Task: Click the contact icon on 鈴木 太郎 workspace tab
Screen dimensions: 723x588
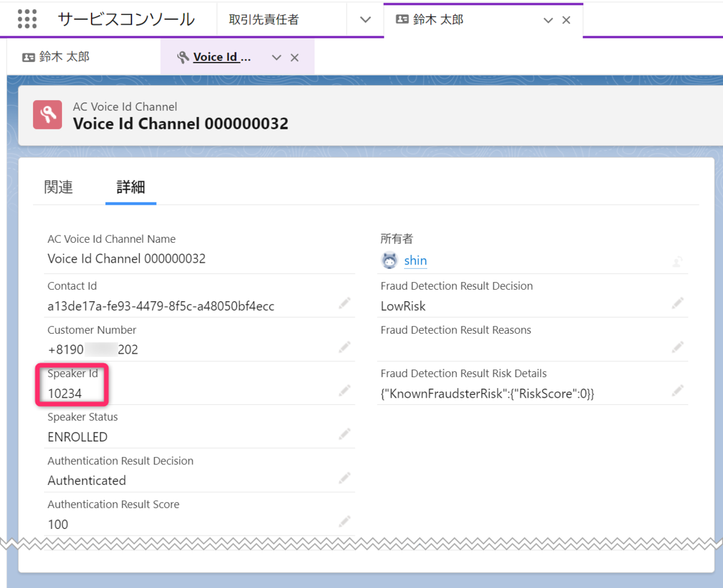Action: coord(402,19)
